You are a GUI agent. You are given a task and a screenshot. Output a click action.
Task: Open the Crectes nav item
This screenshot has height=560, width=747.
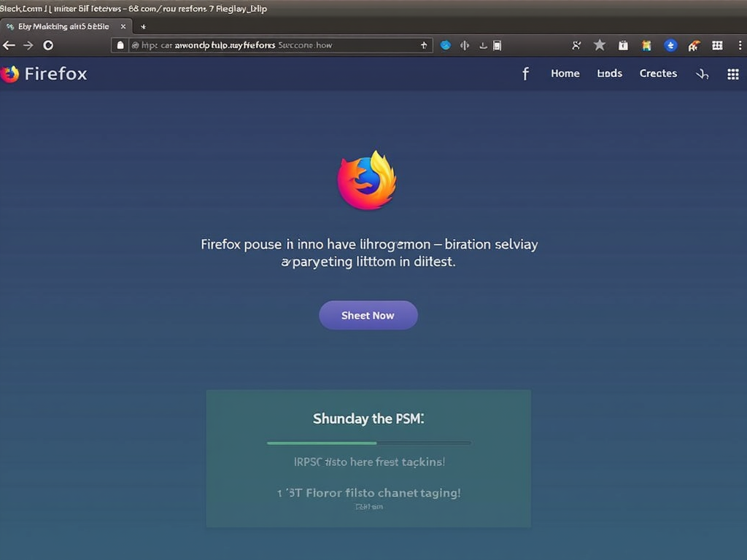(658, 74)
